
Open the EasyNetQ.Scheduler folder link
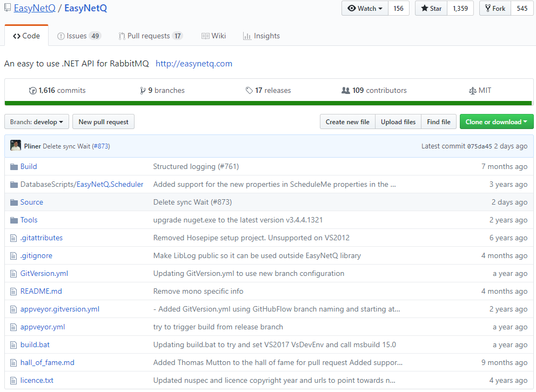click(110, 184)
